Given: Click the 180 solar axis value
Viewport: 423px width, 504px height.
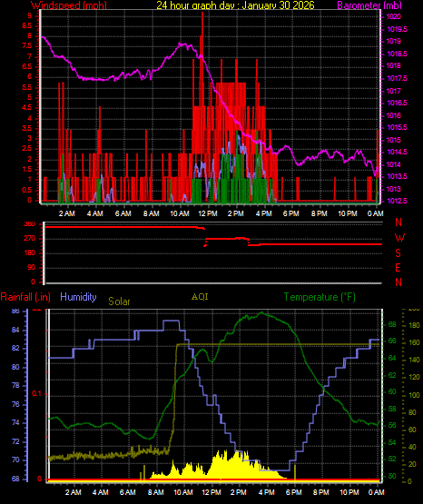Looking at the screenshot, I should [414, 326].
